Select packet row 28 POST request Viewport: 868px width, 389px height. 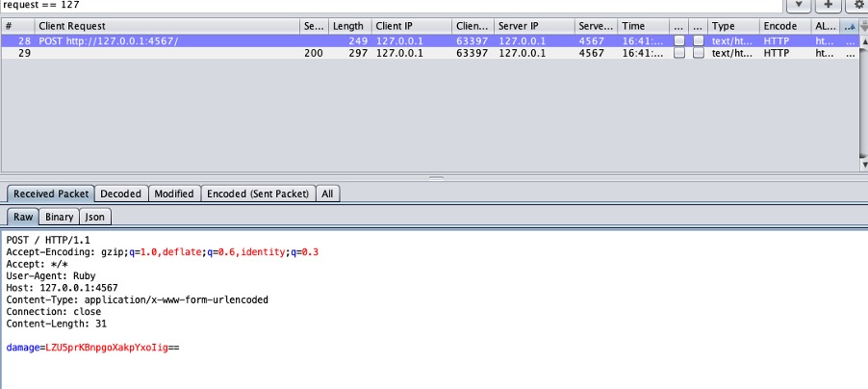pyautogui.click(x=429, y=41)
